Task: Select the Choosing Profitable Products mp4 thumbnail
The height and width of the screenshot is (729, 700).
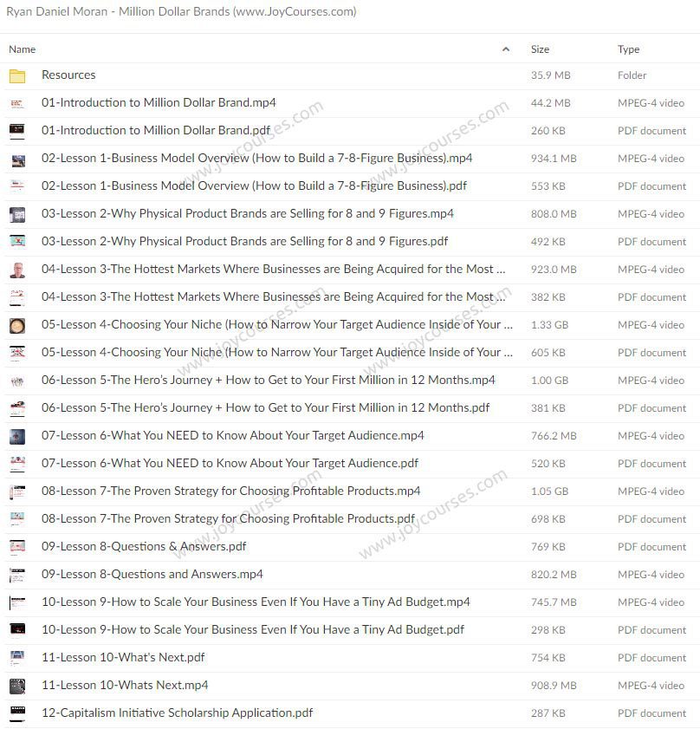Action: click(x=17, y=491)
